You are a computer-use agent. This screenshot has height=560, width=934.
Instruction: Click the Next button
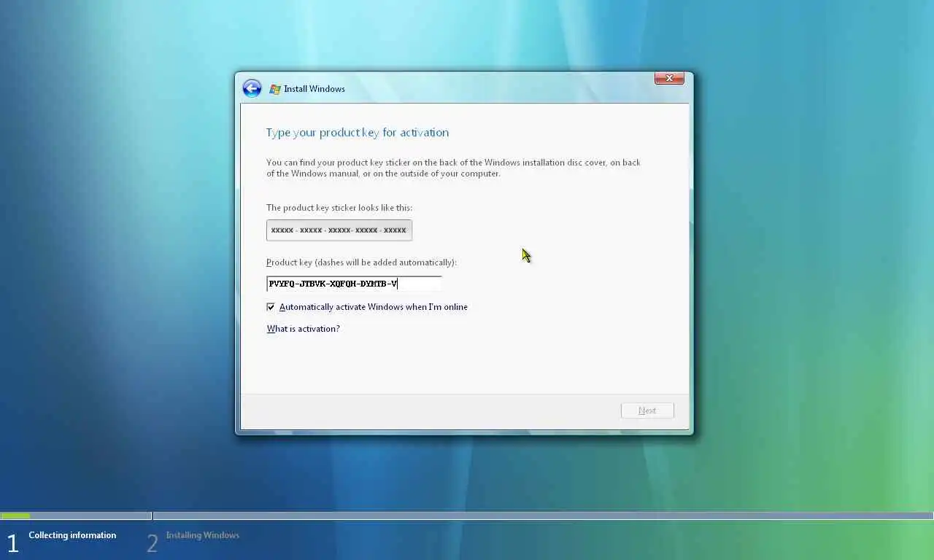coord(647,411)
